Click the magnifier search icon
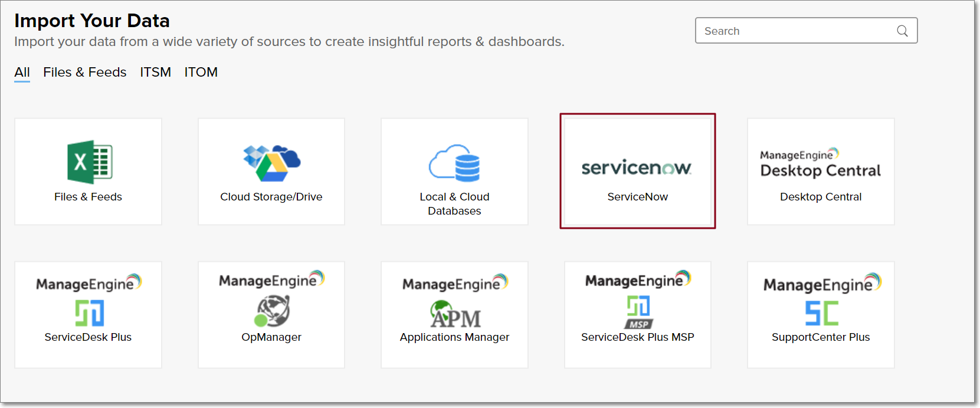 click(902, 31)
